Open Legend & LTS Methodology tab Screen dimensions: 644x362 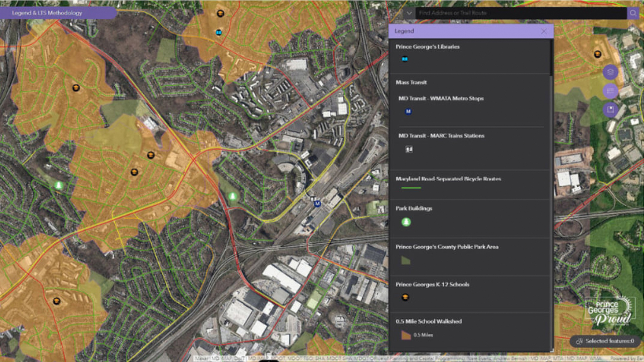pos(47,13)
